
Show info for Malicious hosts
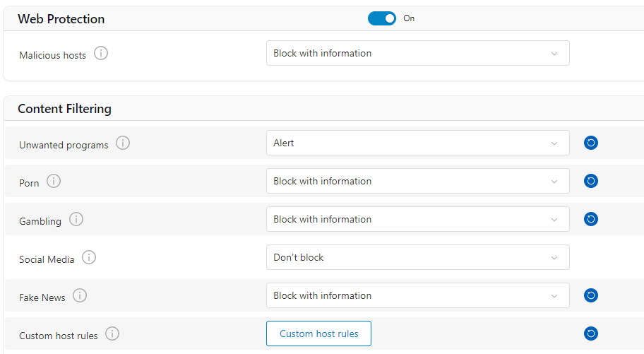(x=101, y=54)
